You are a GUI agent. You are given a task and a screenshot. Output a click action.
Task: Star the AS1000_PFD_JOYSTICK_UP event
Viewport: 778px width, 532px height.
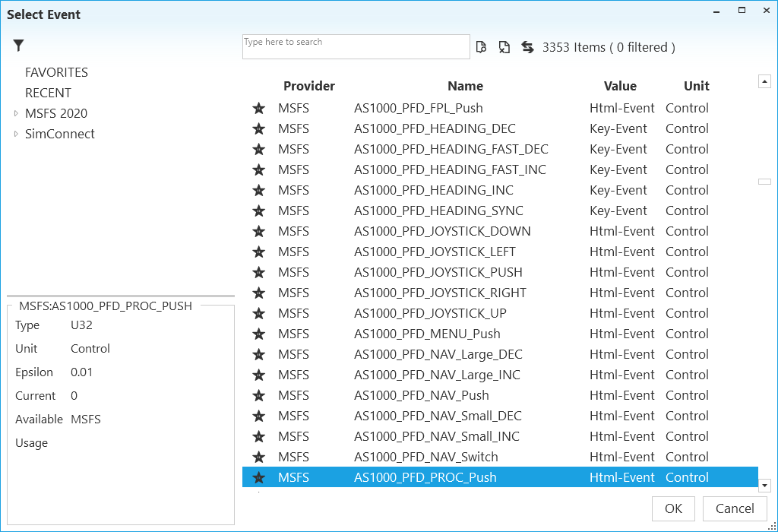258,314
